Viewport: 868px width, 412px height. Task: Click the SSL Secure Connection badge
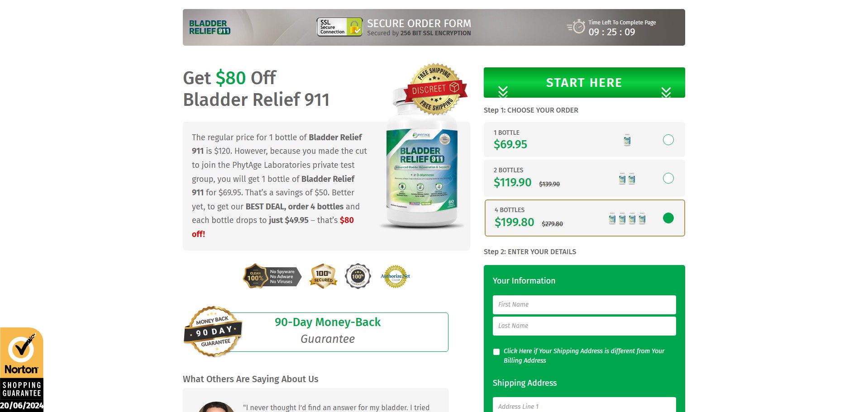point(339,27)
